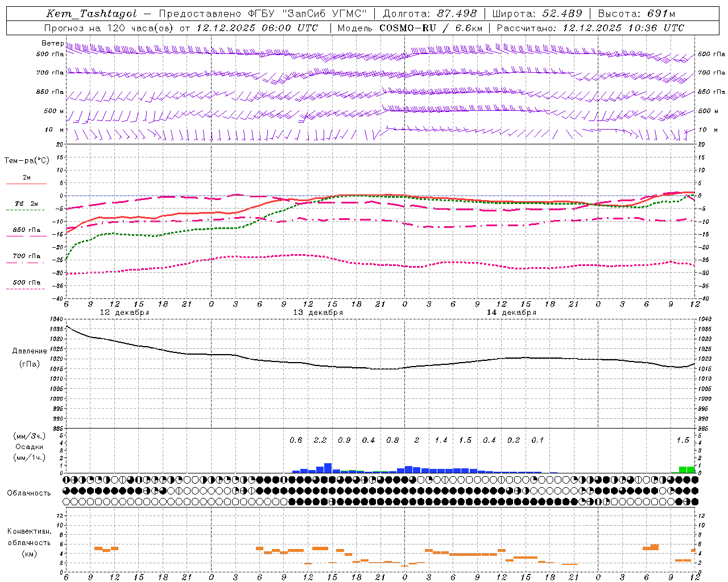Click the 850 гПа temperature legend entry
This screenshot has width=728, height=582.
pos(26,232)
